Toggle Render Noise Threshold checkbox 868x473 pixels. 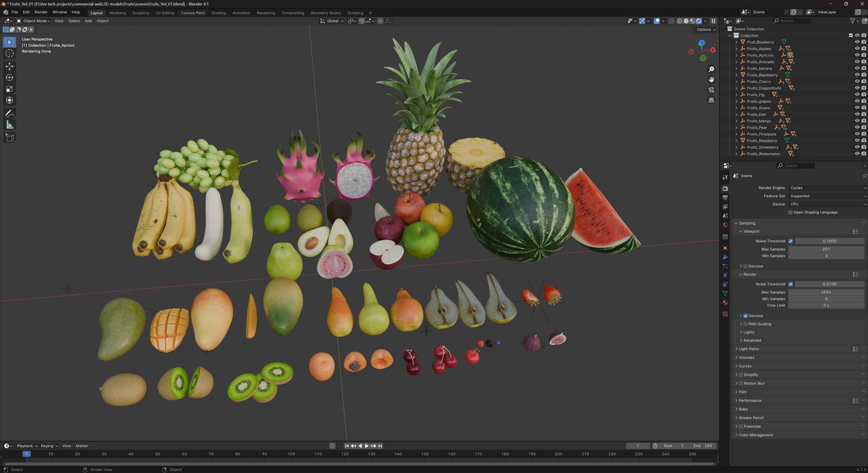click(x=791, y=284)
